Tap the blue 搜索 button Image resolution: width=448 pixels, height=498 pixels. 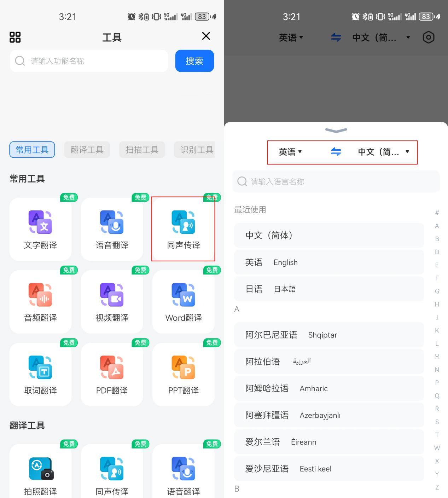(194, 61)
